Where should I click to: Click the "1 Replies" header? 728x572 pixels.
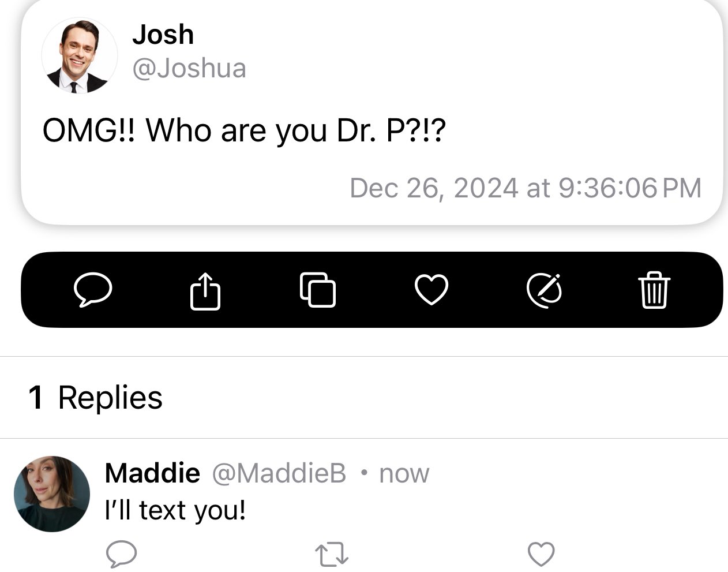tap(96, 398)
